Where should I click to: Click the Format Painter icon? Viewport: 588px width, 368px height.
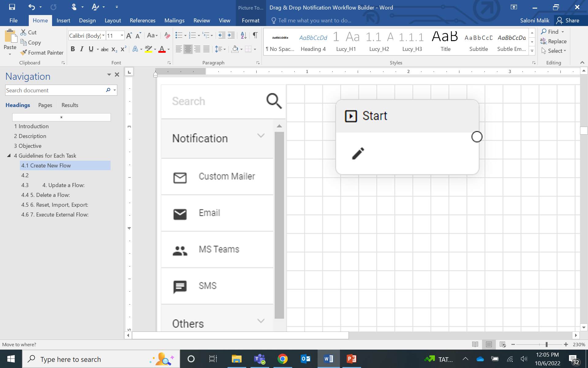tap(24, 53)
